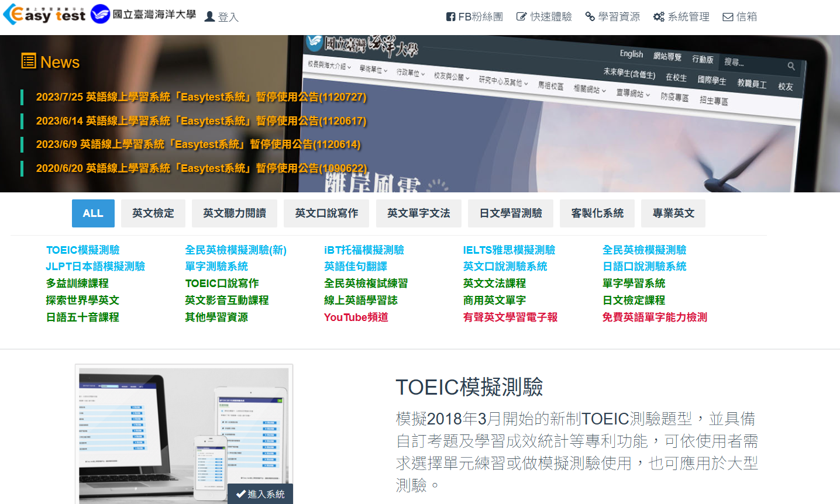
Task: Select the 專業英文 category tab
Action: point(673,213)
